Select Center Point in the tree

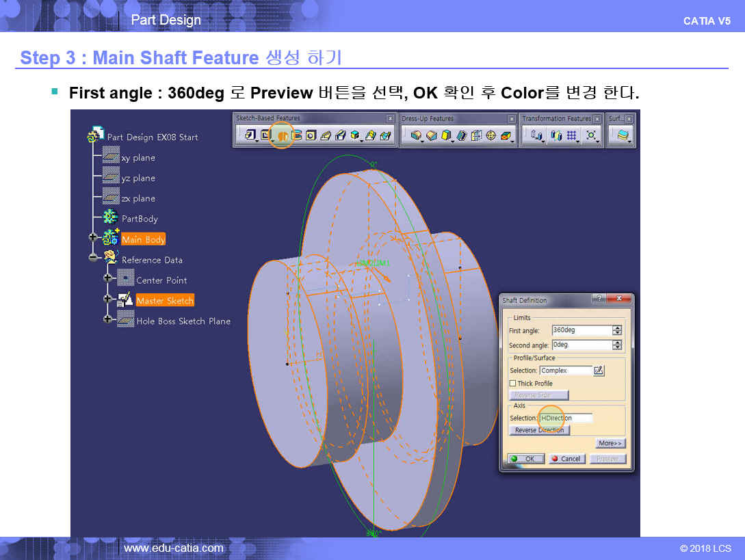click(x=161, y=280)
